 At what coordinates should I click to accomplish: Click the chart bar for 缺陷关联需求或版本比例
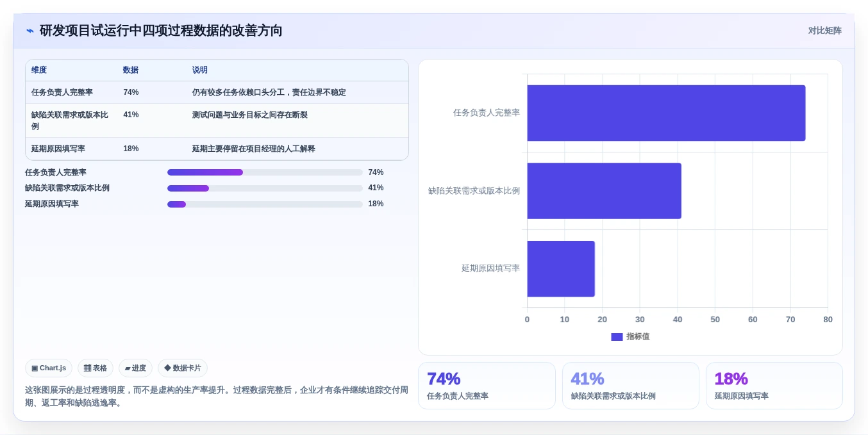click(604, 191)
